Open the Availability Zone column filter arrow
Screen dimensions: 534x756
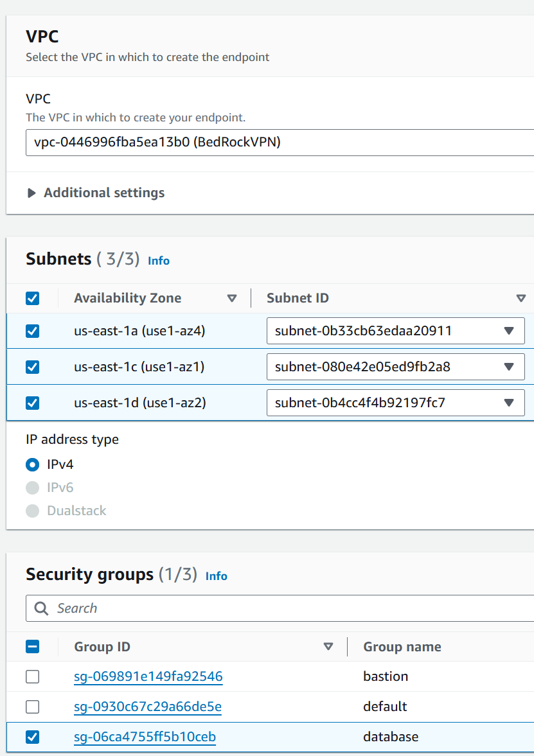coord(232,298)
